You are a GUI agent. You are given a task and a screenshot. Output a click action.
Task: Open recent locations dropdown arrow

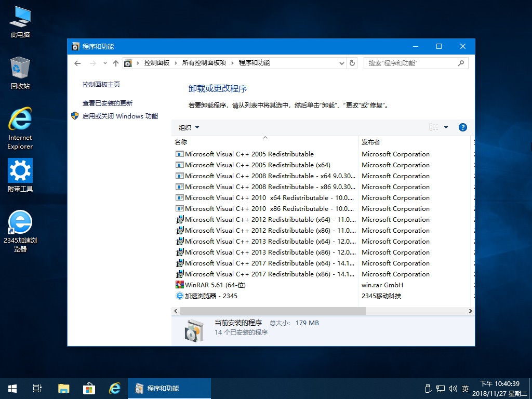click(105, 63)
